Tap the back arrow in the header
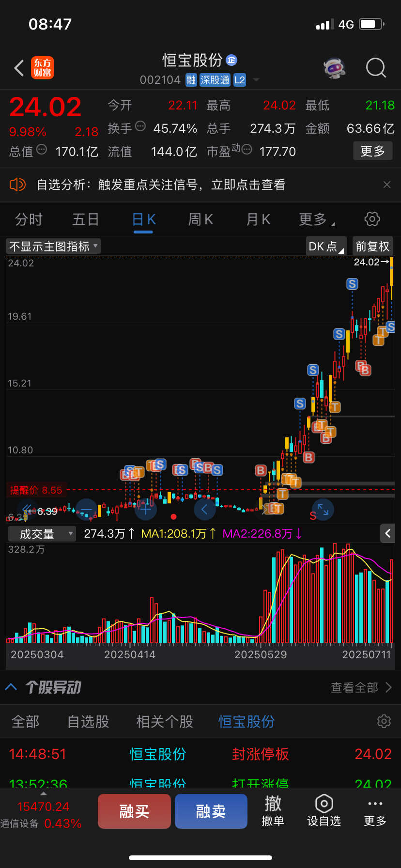 point(19,68)
